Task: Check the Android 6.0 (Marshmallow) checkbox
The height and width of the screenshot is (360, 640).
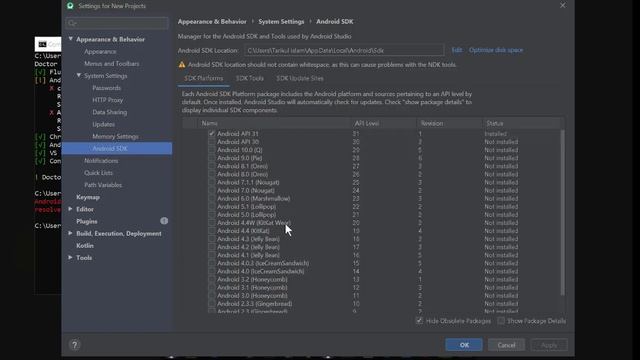Action: pyautogui.click(x=211, y=198)
